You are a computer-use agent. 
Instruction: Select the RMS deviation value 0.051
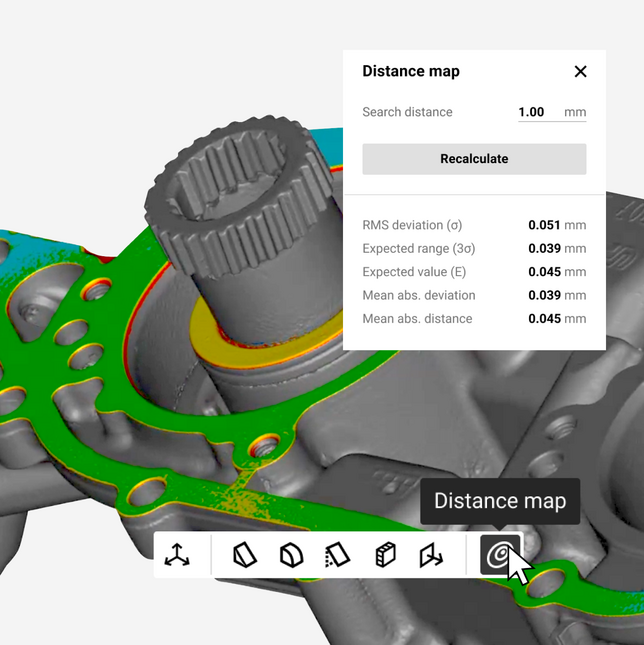coord(544,225)
